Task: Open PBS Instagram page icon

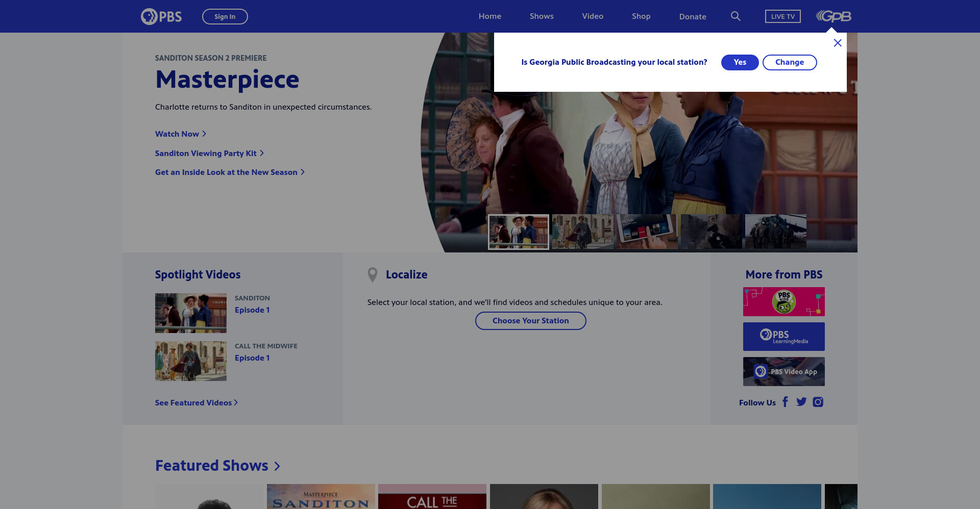Action: coord(818,402)
